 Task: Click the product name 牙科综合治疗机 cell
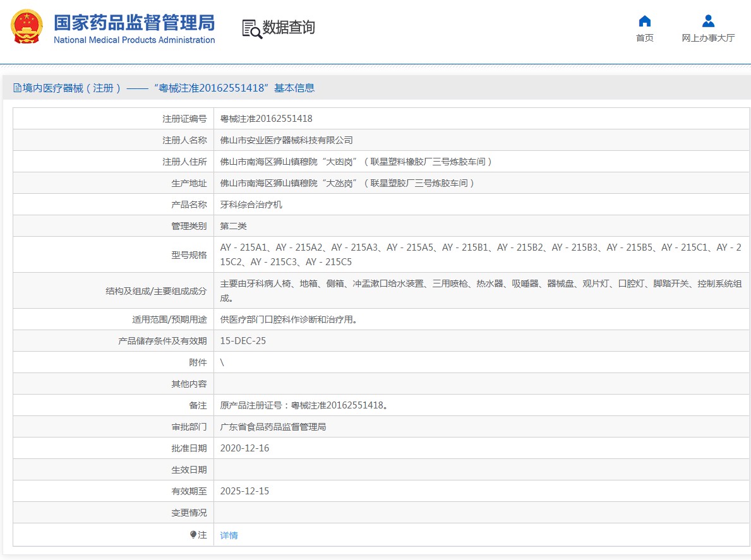pyautogui.click(x=251, y=205)
